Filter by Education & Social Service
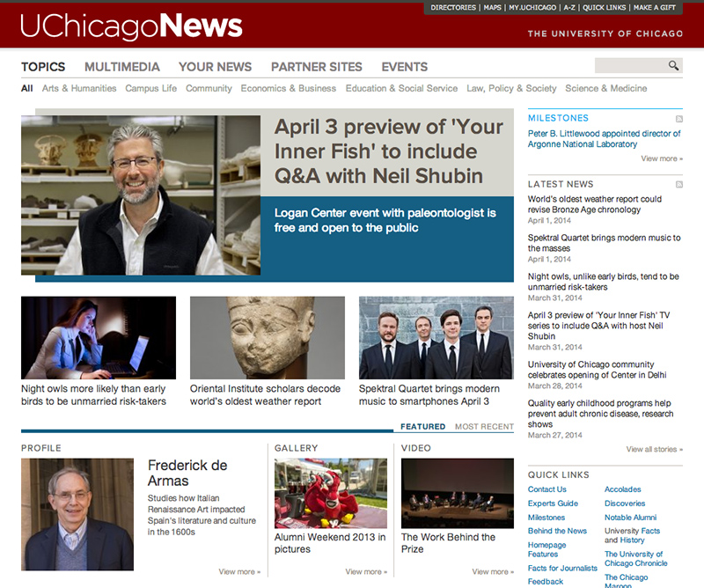Image resolution: width=704 pixels, height=588 pixels. tap(401, 89)
